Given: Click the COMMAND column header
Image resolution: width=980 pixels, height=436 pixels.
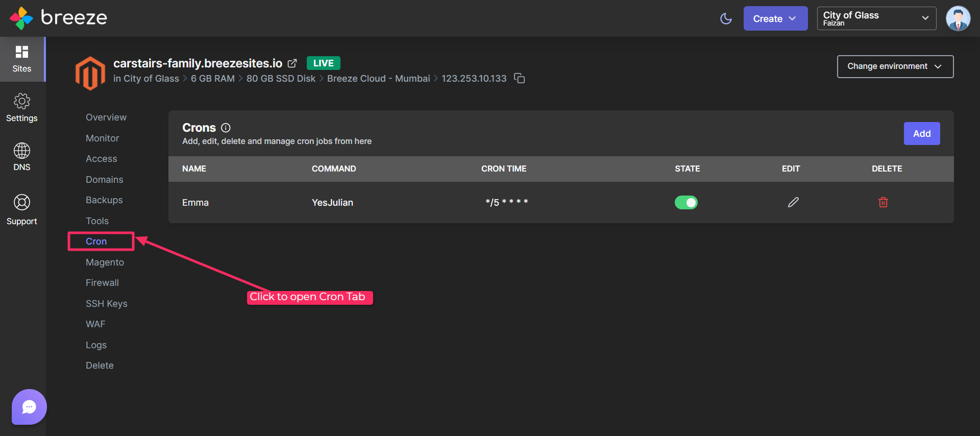Looking at the screenshot, I should [334, 168].
